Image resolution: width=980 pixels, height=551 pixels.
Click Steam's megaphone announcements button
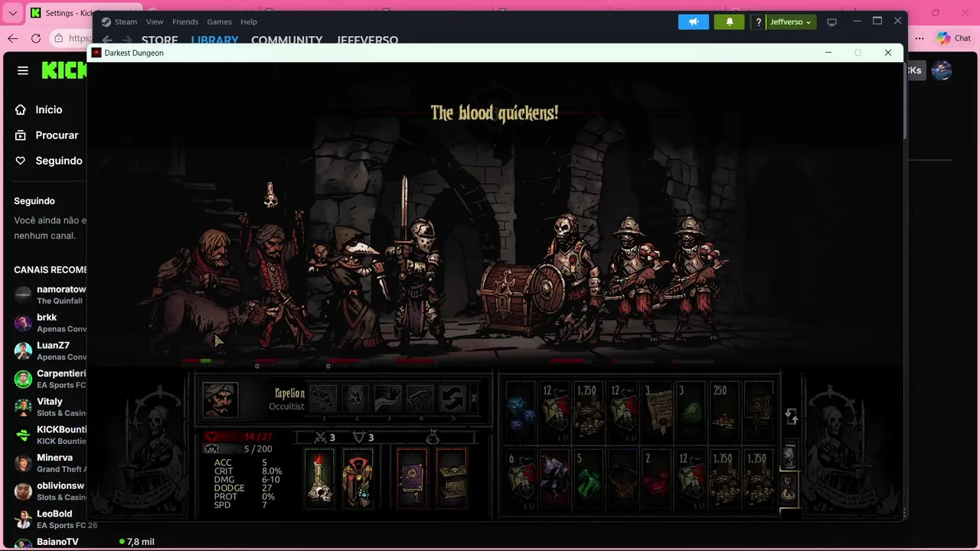click(694, 21)
